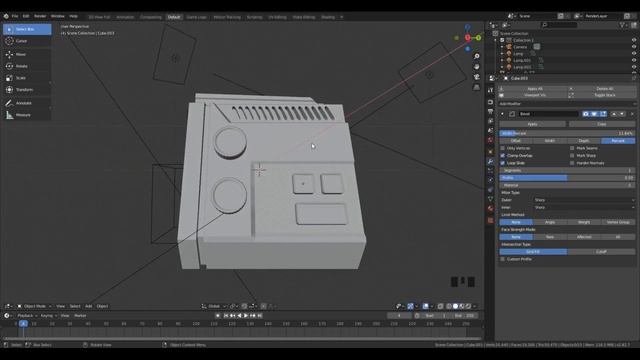Set the limit method to Angle
This screenshot has width=640, height=360.
(x=550, y=222)
